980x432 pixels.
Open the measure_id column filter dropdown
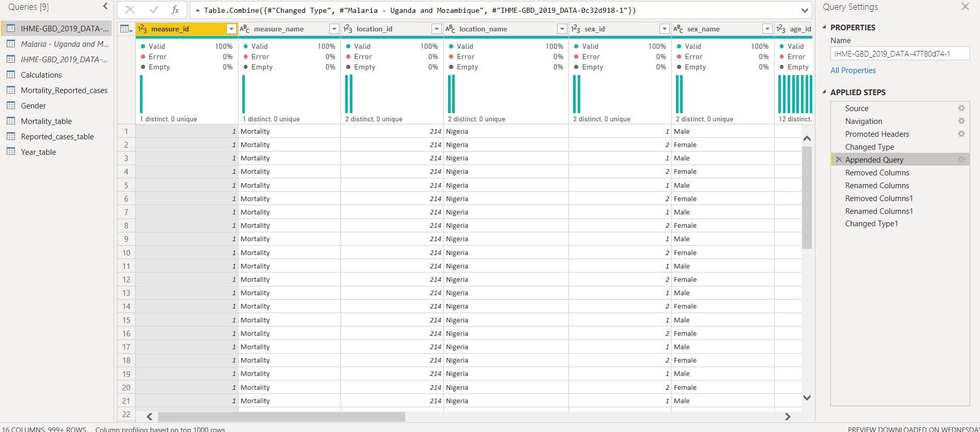pyautogui.click(x=231, y=29)
